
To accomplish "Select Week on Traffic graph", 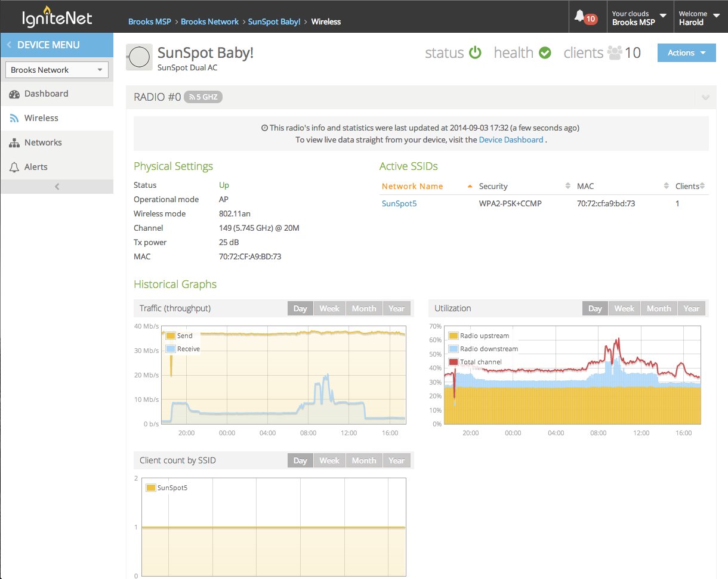I will 329,308.
